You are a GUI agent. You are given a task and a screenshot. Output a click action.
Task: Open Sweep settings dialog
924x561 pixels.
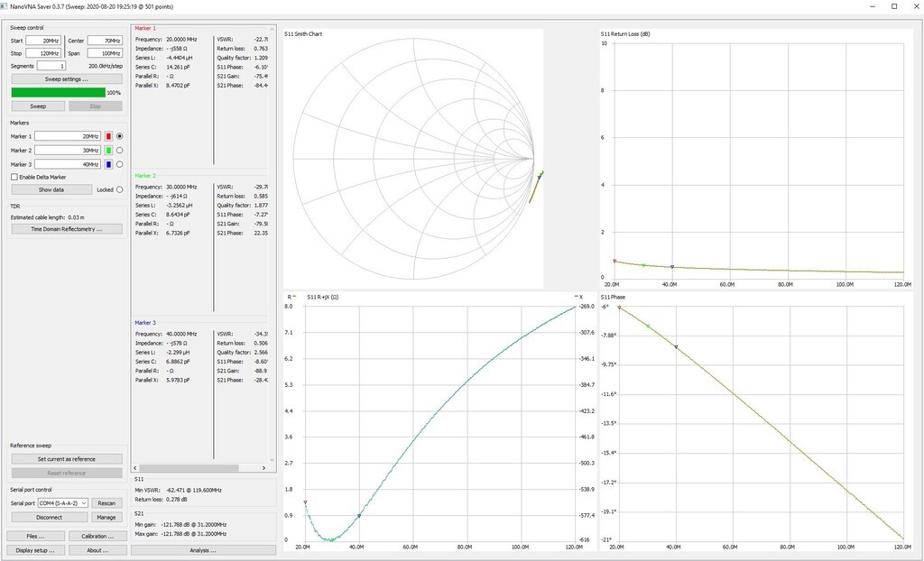67,79
